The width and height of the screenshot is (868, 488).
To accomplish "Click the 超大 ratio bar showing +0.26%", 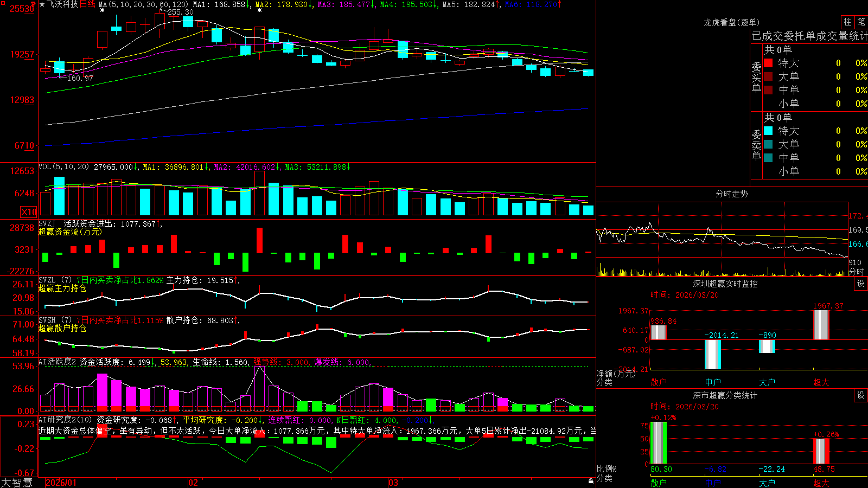I will (821, 451).
